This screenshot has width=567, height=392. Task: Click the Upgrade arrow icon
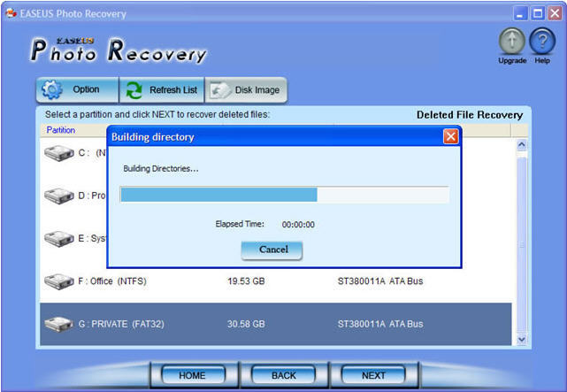[x=512, y=42]
